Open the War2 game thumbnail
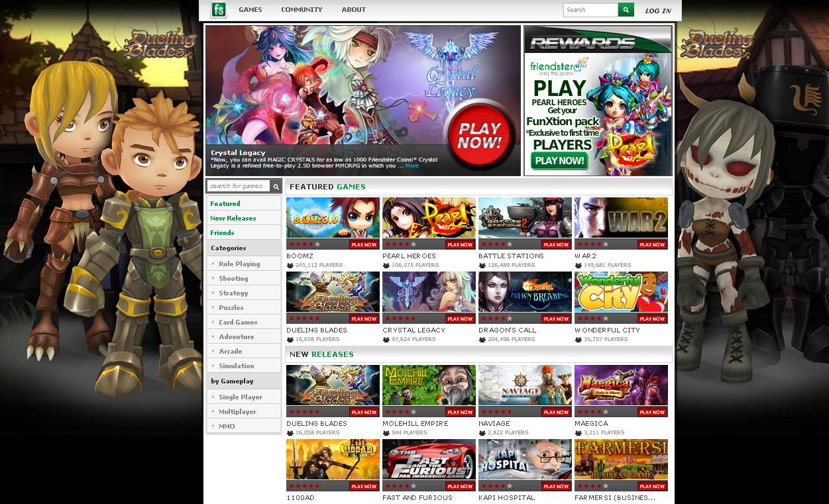 [x=621, y=218]
